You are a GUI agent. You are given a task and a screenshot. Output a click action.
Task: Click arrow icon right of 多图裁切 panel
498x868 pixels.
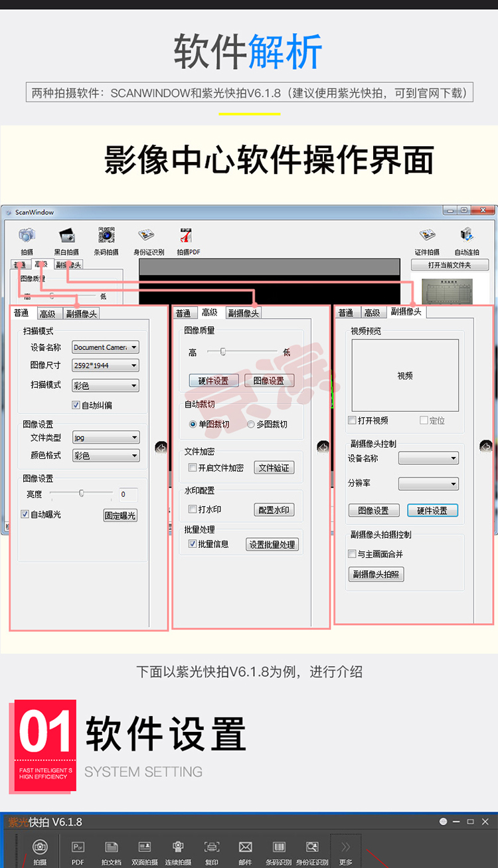coord(323,447)
